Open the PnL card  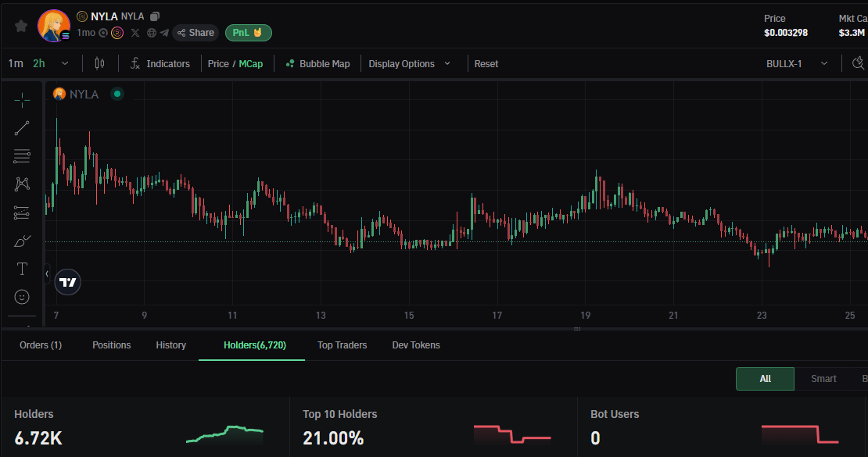click(x=248, y=33)
